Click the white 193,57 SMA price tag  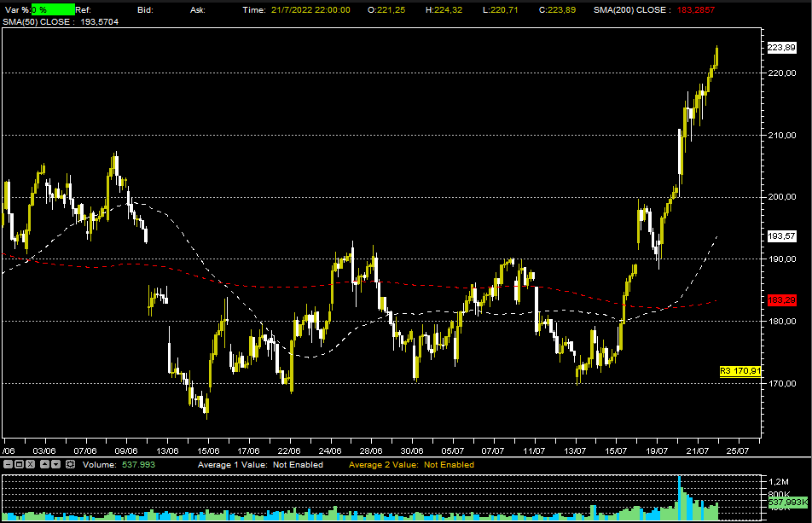[781, 235]
